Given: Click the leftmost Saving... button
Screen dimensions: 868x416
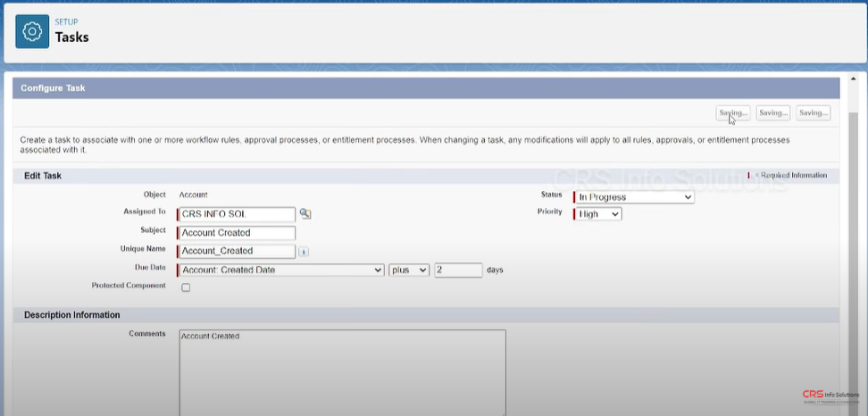Looking at the screenshot, I should tap(733, 113).
